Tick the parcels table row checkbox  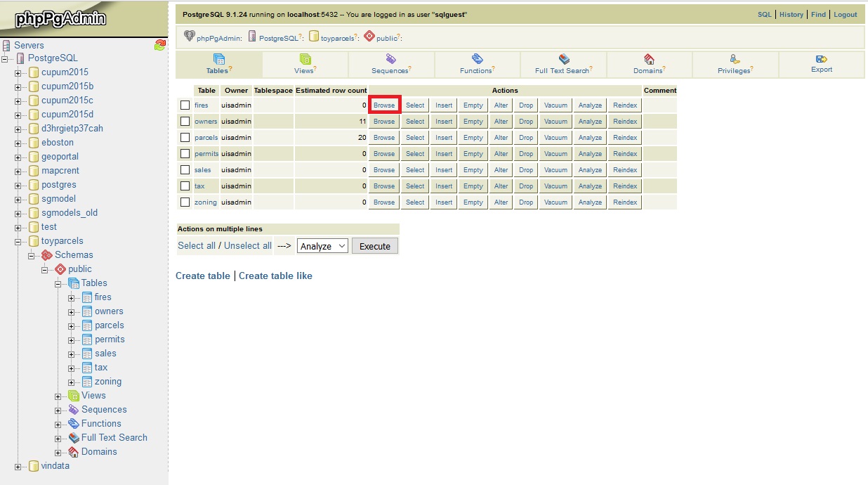[185, 138]
